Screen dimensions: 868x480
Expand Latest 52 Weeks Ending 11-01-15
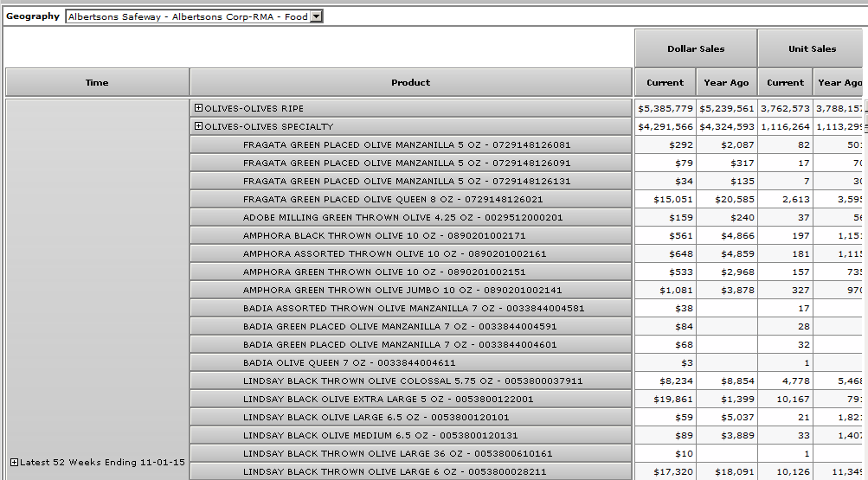click(14, 463)
